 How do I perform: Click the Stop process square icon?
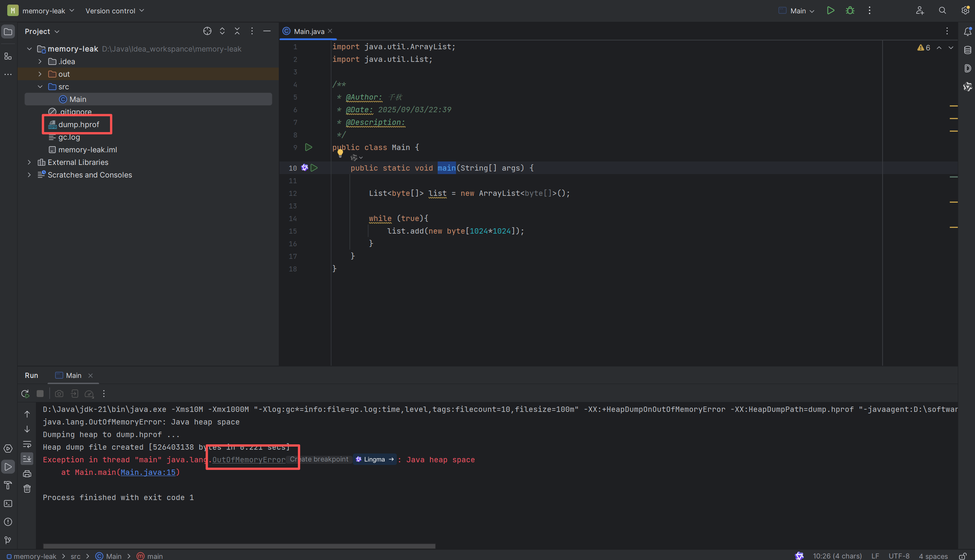point(40,394)
